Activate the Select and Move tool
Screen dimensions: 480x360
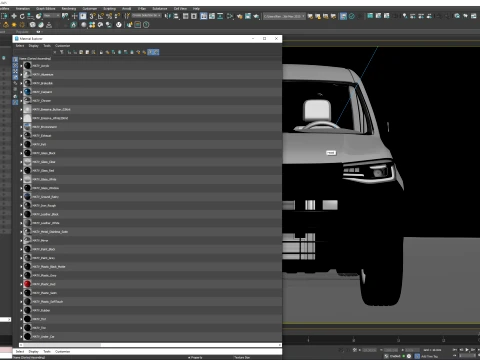click(x=14, y=16)
